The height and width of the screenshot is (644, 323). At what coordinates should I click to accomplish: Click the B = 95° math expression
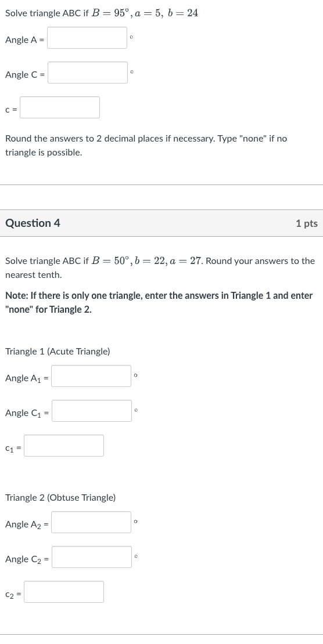[109, 13]
